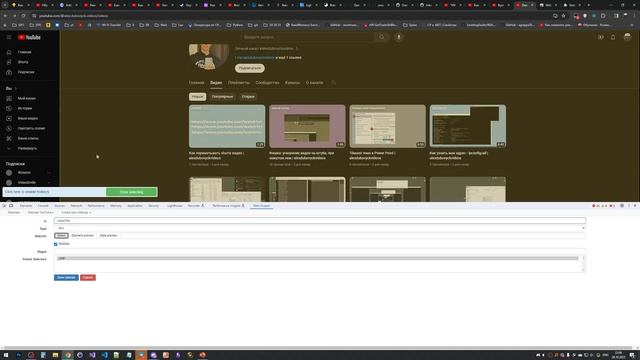
Task: Expand Развернуть in the sidebar
Action: coord(27,149)
